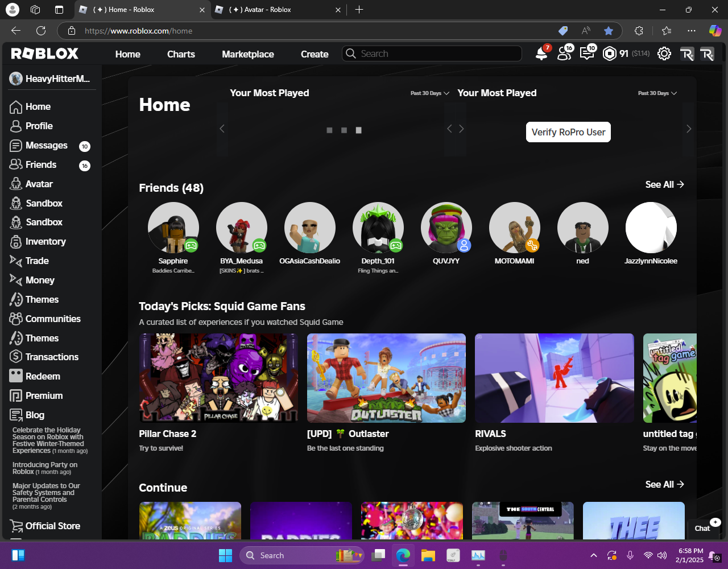
Task: Click the Roblox Search input field
Action: pyautogui.click(x=432, y=53)
